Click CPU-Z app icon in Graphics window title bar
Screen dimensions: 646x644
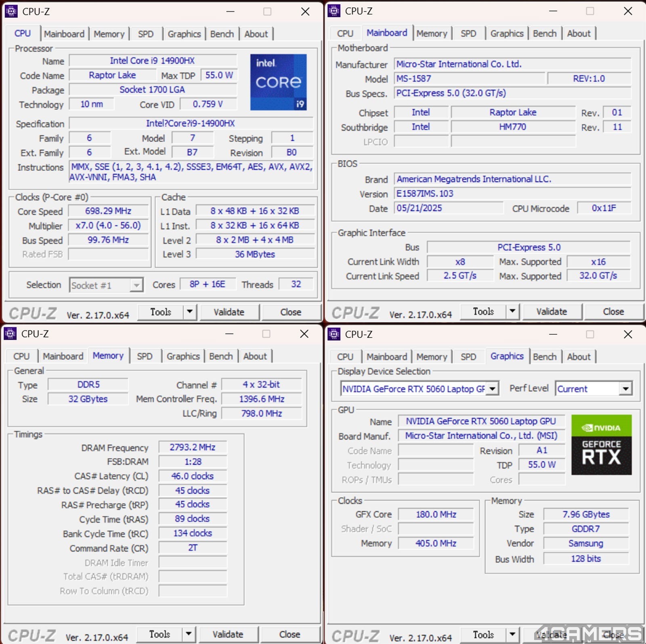334,334
